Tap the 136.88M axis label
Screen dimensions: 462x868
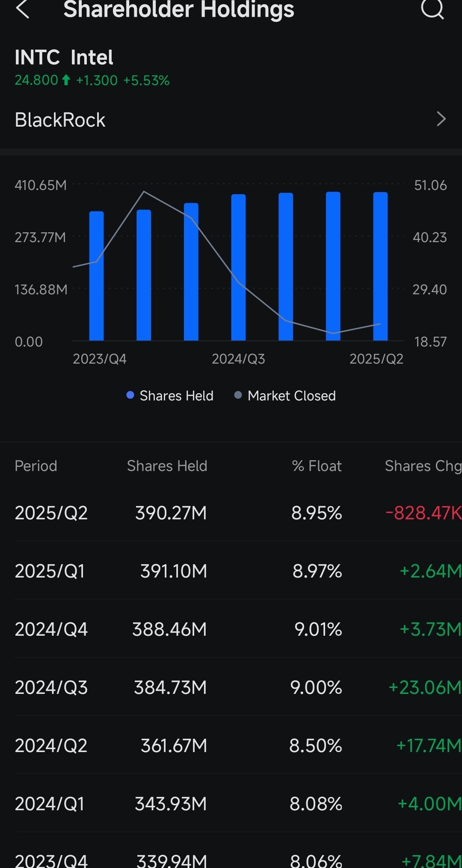click(x=41, y=290)
